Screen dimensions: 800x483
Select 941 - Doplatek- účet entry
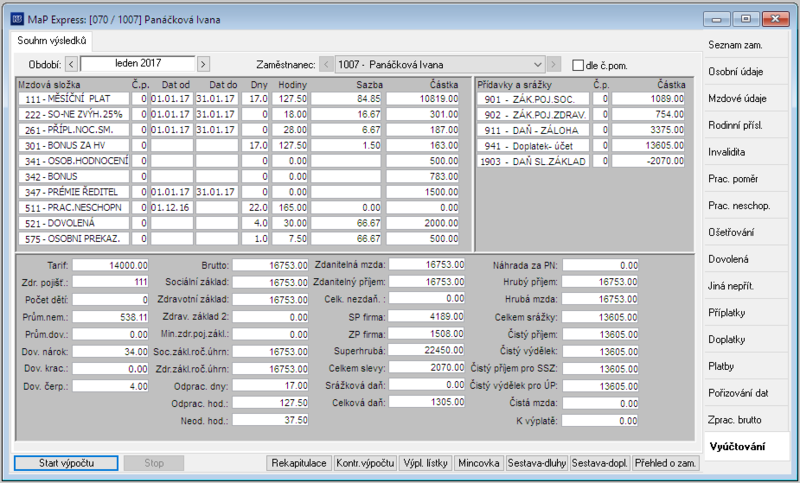(x=581, y=146)
